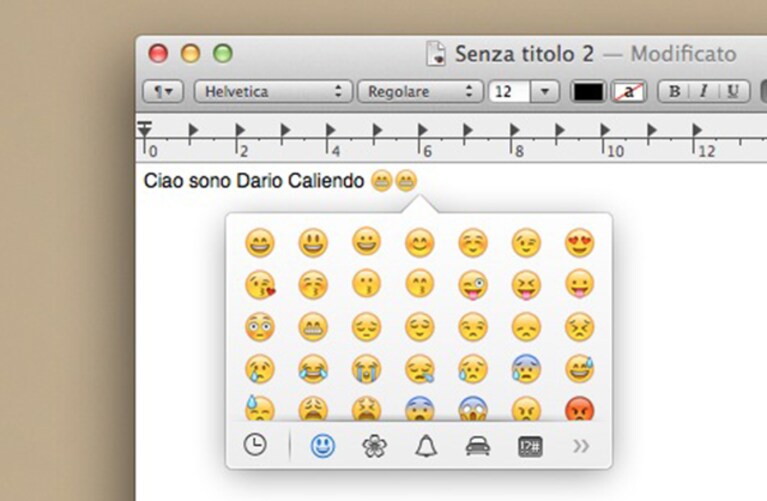767x501 pixels.
Task: Insert the blue-forehead cold sweat emoji
Action: point(526,369)
